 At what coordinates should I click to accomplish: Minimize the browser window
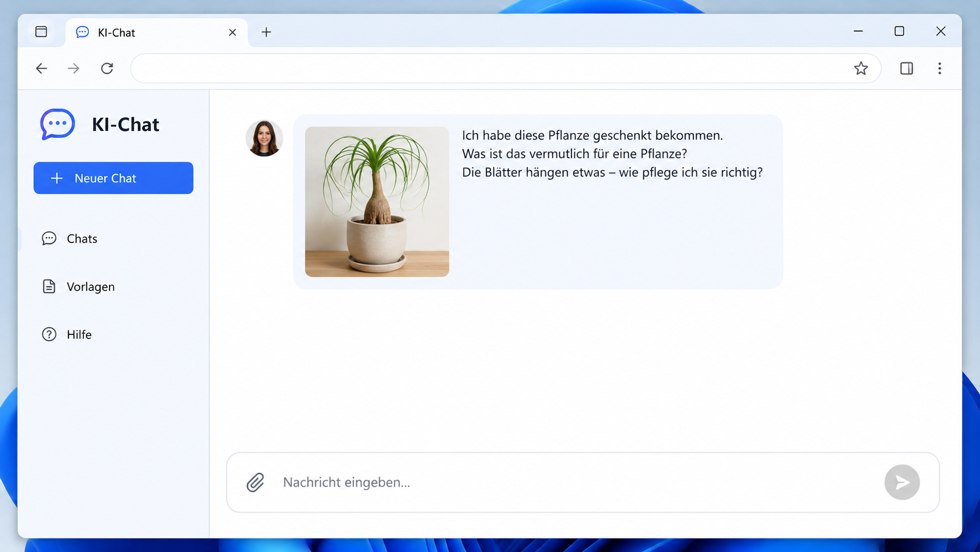858,31
